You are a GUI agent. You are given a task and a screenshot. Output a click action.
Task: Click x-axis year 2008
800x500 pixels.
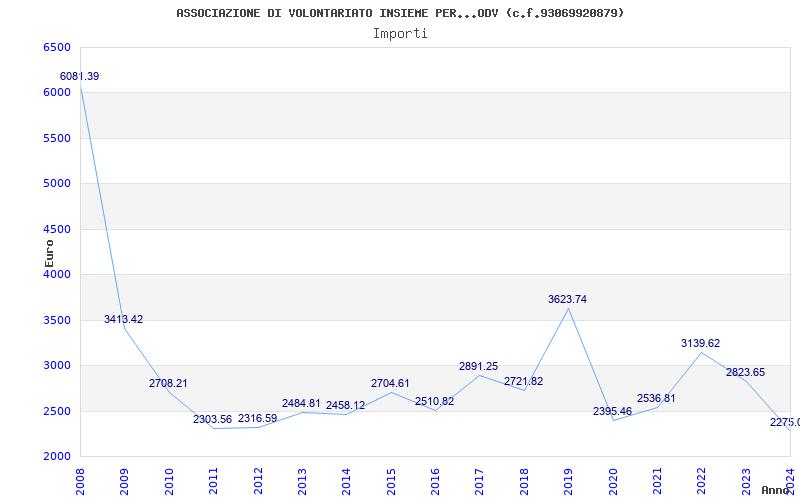(x=80, y=482)
